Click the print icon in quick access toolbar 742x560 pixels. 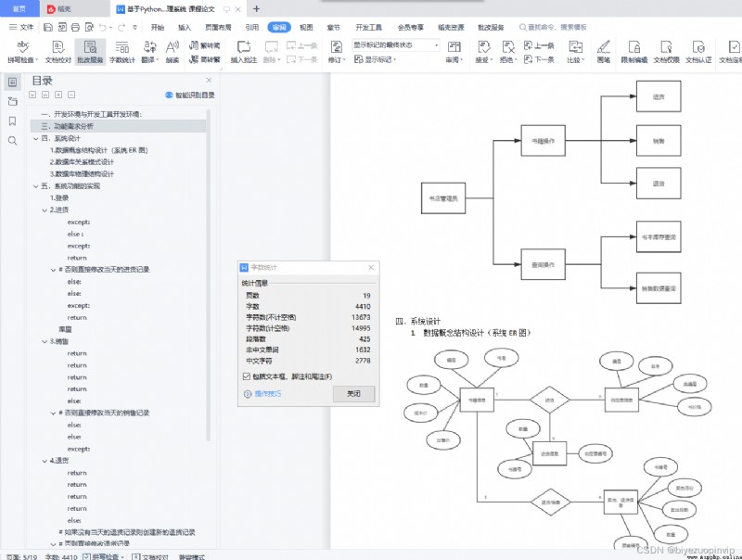coord(75,28)
